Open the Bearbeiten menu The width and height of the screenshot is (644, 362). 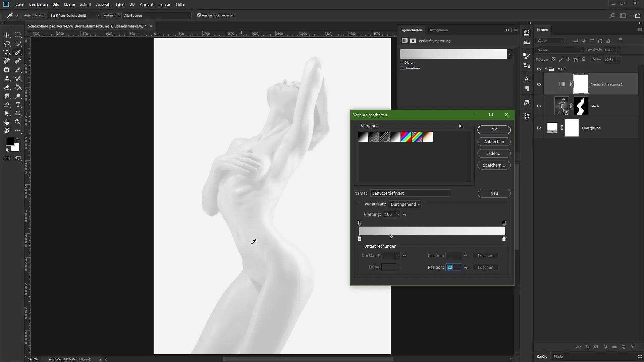pyautogui.click(x=38, y=4)
